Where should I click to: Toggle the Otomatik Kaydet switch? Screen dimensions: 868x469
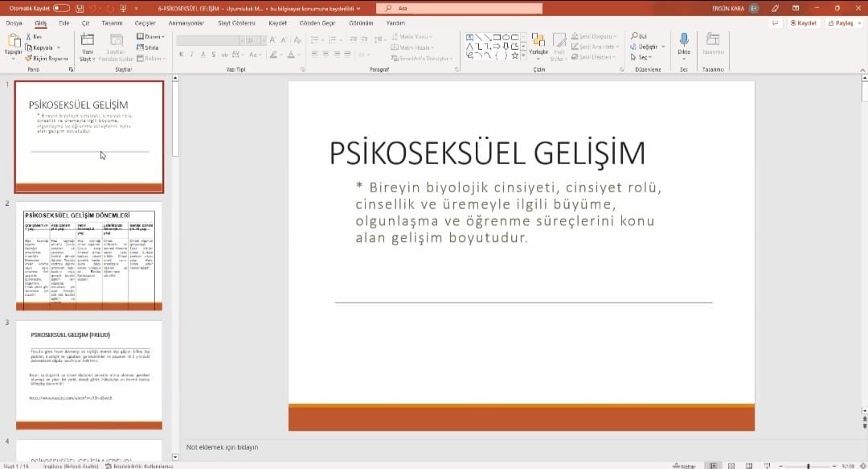(61, 8)
